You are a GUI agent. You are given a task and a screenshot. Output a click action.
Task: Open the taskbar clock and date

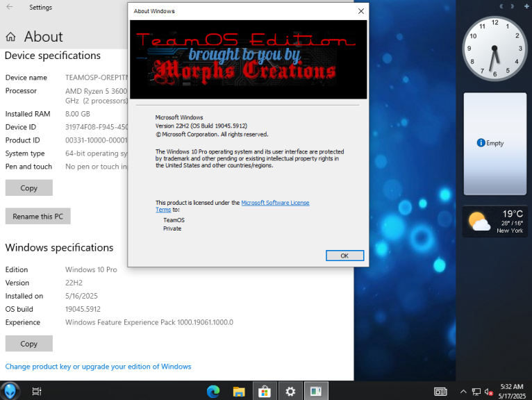click(x=512, y=391)
